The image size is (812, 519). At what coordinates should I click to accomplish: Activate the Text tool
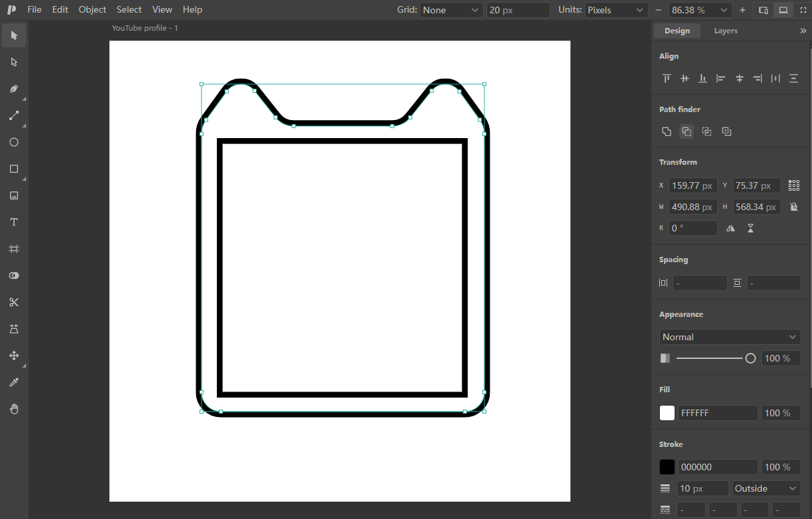(14, 222)
